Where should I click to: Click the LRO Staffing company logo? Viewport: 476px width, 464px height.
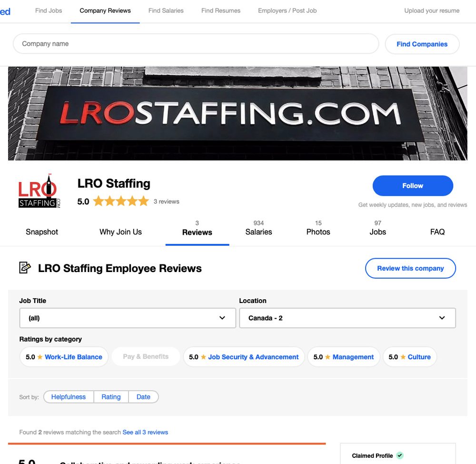pyautogui.click(x=40, y=191)
